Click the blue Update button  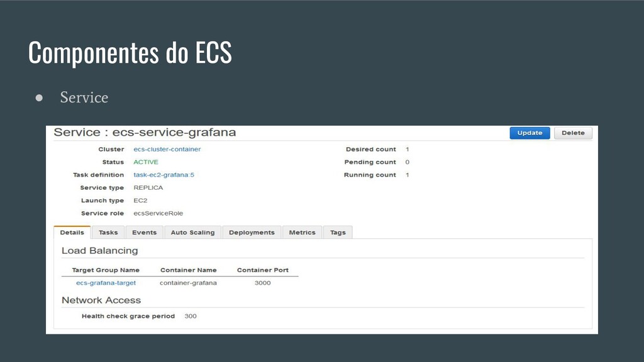pos(530,133)
